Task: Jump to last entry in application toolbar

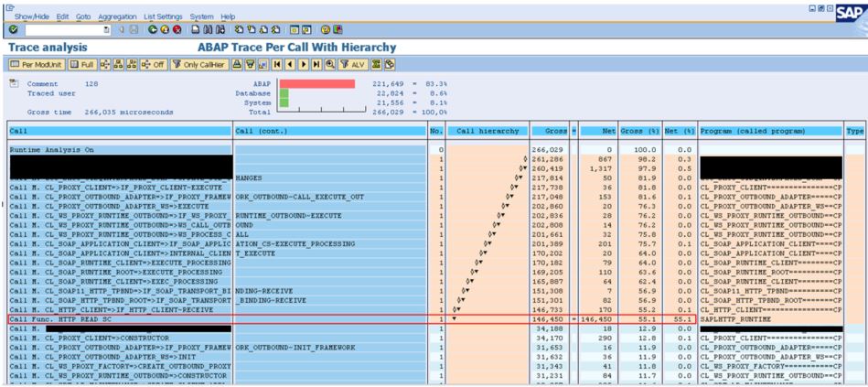Action: click(316, 65)
